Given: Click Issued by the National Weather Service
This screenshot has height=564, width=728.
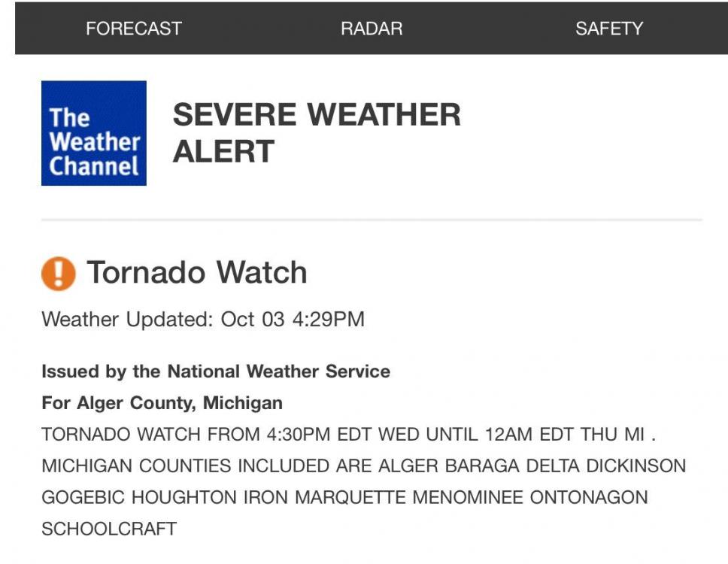Looking at the screenshot, I should coord(216,371).
